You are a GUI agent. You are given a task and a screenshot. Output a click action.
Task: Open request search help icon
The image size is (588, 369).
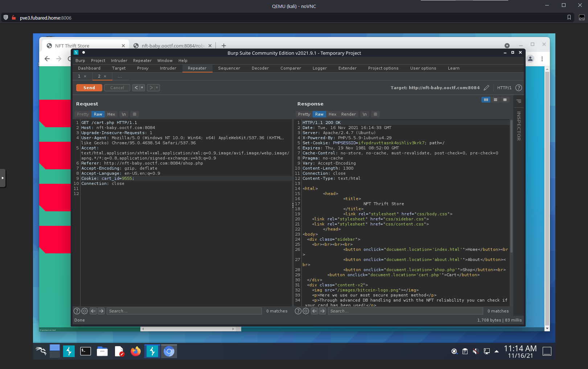(x=77, y=311)
